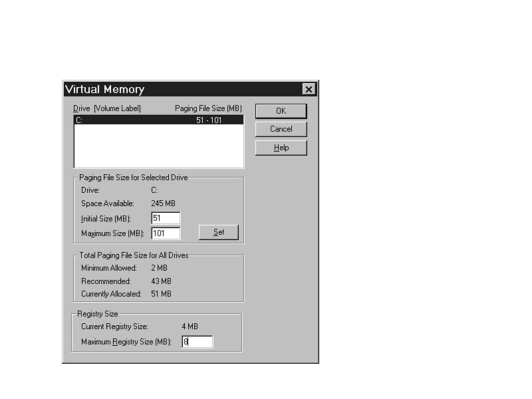This screenshot has height=399, width=532.
Task: Close the Virtual Memory dialog
Action: tap(309, 89)
